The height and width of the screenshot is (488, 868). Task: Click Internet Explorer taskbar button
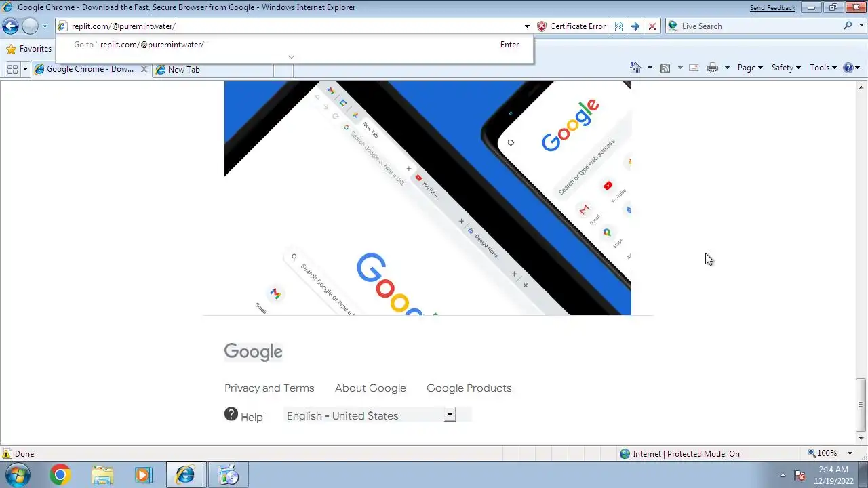[185, 475]
